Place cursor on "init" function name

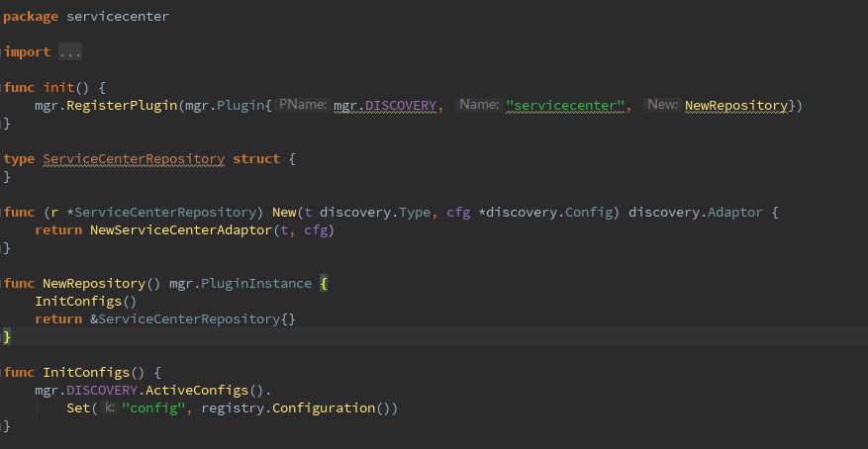pyautogui.click(x=58, y=87)
